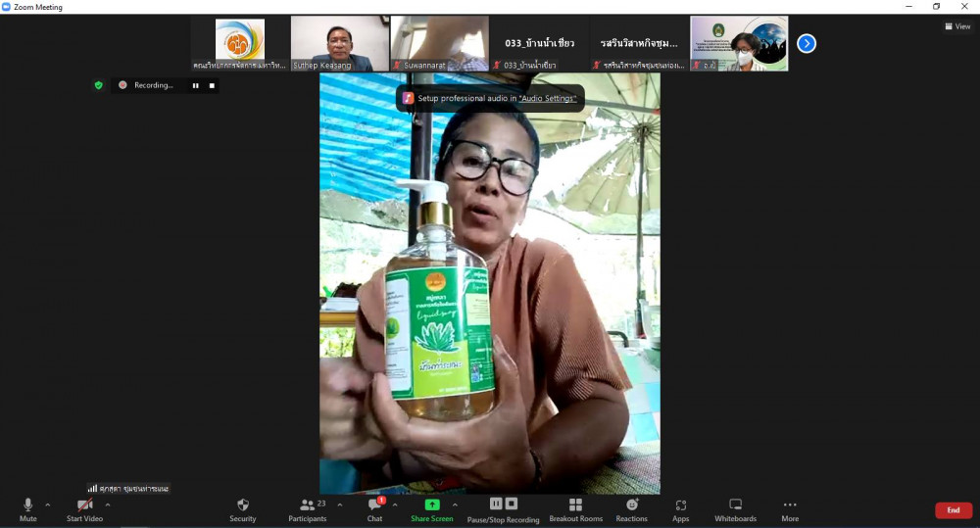Click the red End button

point(953,510)
